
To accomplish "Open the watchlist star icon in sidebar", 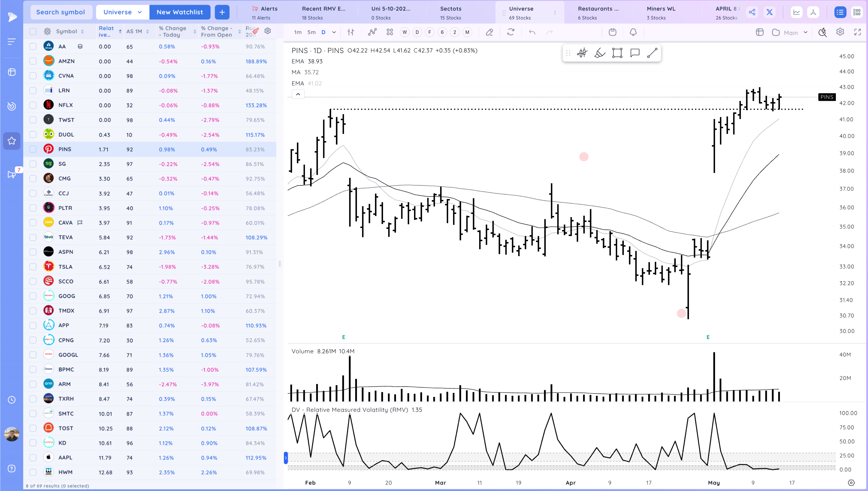I will [12, 141].
